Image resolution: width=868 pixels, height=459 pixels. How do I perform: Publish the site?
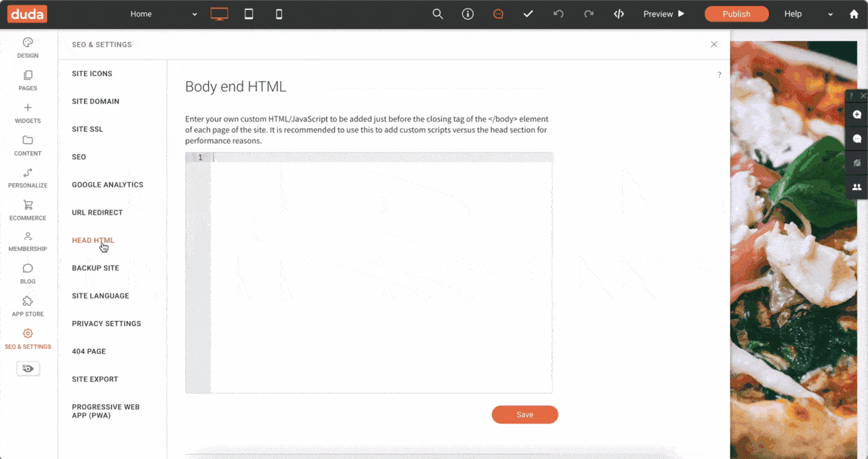pyautogui.click(x=736, y=14)
